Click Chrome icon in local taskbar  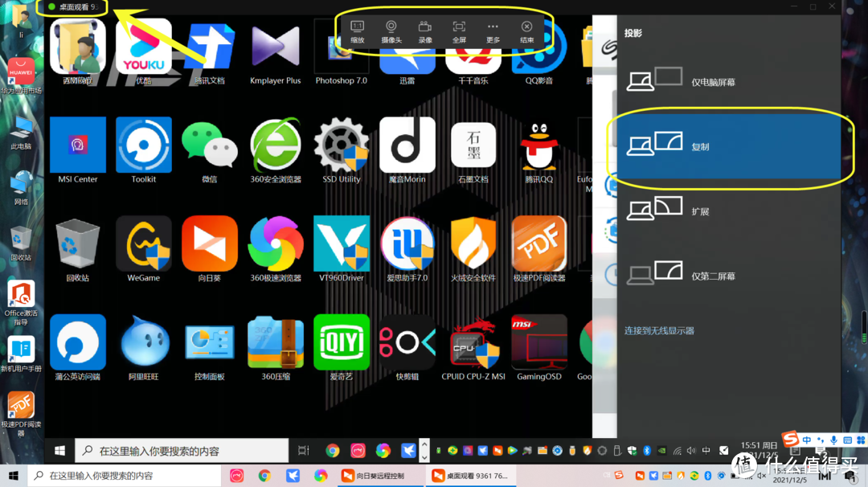tap(264, 476)
